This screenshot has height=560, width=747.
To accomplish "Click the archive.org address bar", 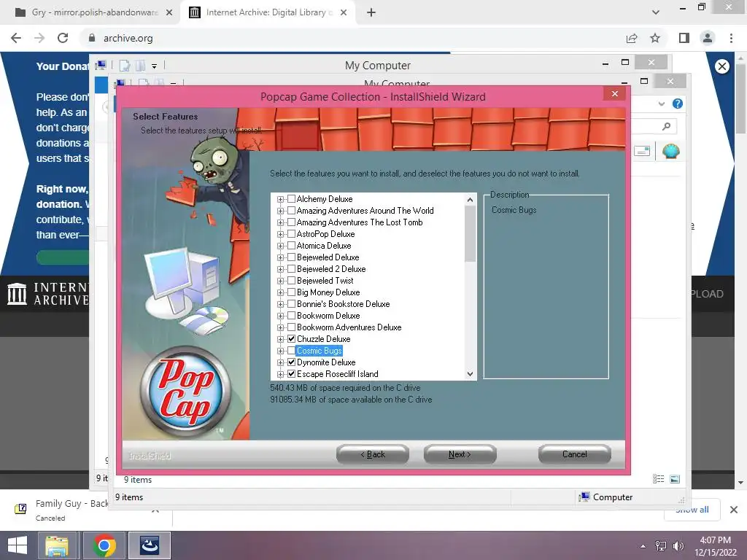I will coord(352,38).
